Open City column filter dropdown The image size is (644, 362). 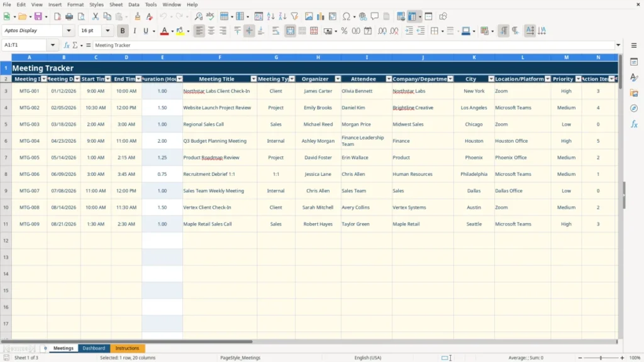[x=491, y=79]
